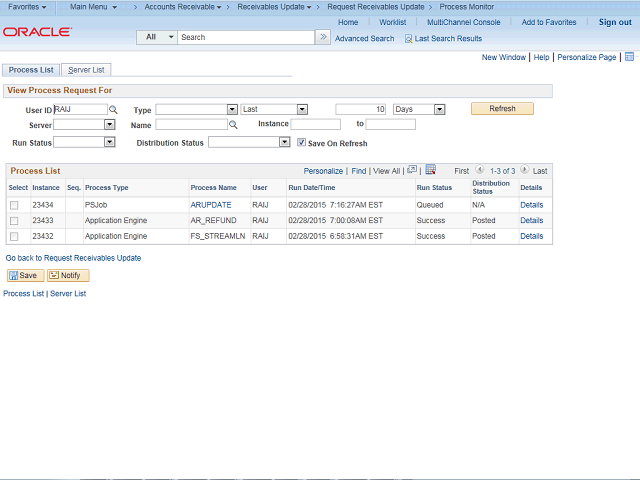Image resolution: width=640 pixels, height=480 pixels.
Task: Open the MultiChannel Console link
Action: [464, 22]
